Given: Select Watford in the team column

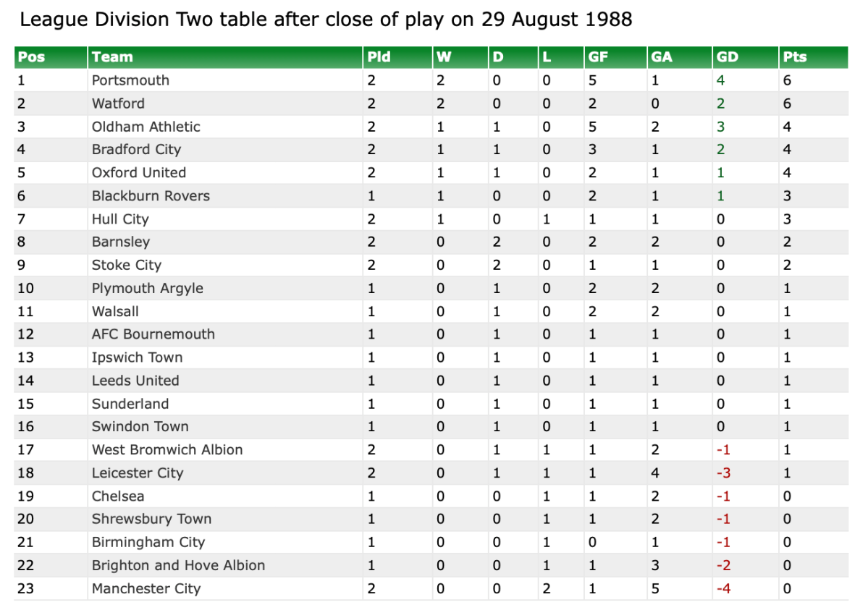Looking at the screenshot, I should [x=118, y=103].
